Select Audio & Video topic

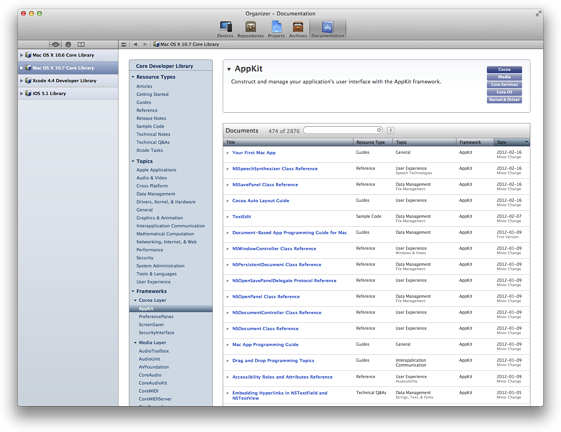pos(151,178)
